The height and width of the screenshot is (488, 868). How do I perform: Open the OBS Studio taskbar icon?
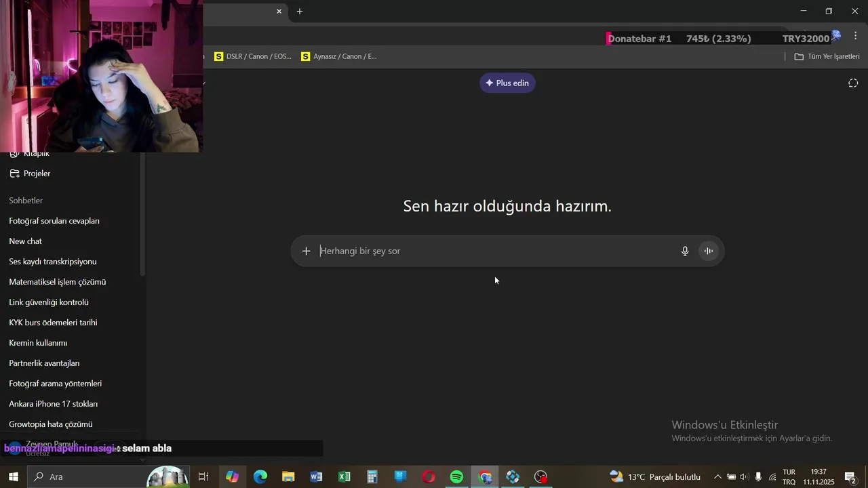540,476
